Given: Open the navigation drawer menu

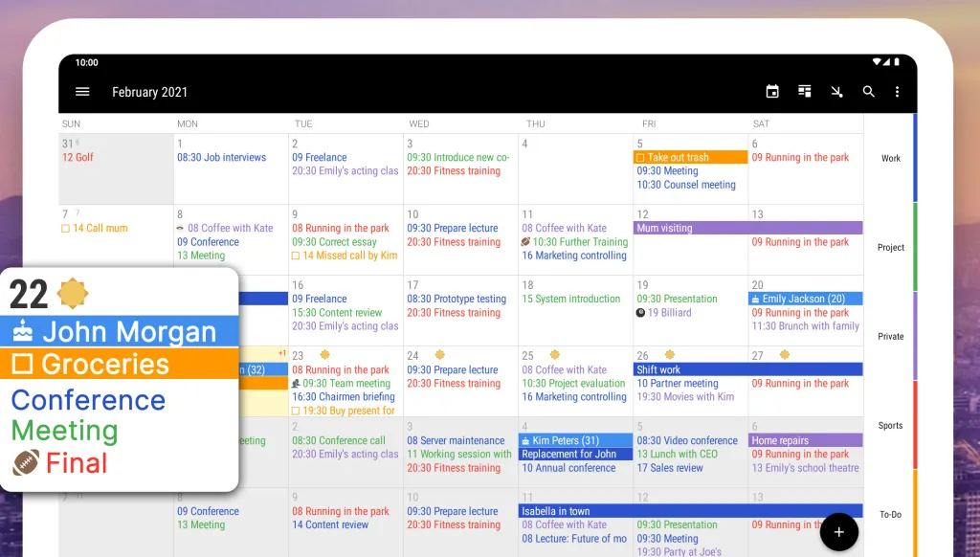Looking at the screenshot, I should (x=82, y=92).
